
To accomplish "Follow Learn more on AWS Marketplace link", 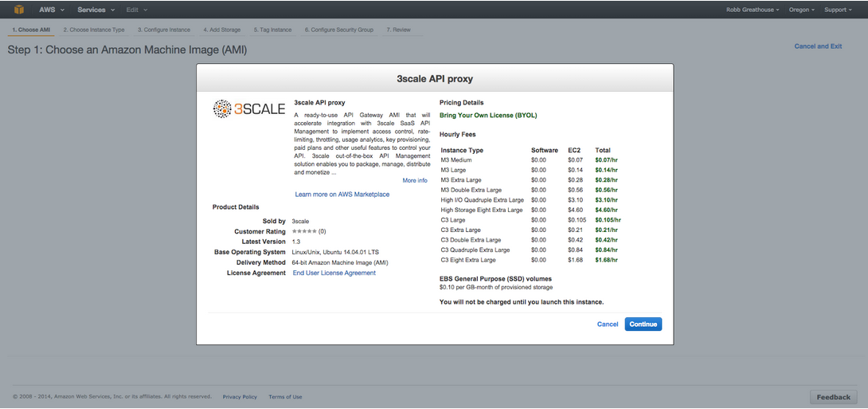I will tap(342, 195).
